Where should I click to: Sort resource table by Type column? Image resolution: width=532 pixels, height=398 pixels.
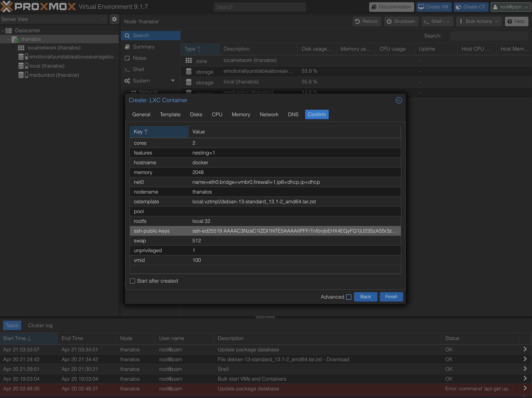pos(200,49)
